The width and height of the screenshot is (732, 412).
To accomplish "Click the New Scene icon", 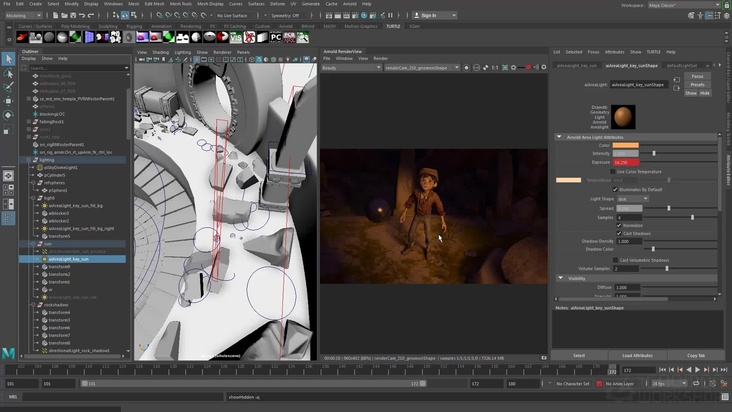I will [56, 15].
